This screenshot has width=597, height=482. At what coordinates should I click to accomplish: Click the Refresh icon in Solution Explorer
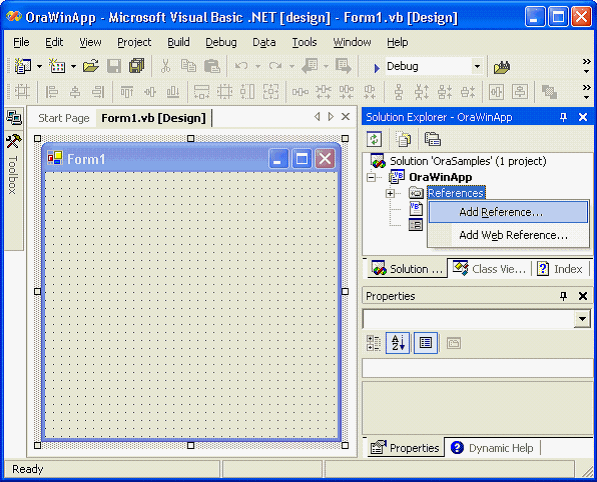[374, 139]
